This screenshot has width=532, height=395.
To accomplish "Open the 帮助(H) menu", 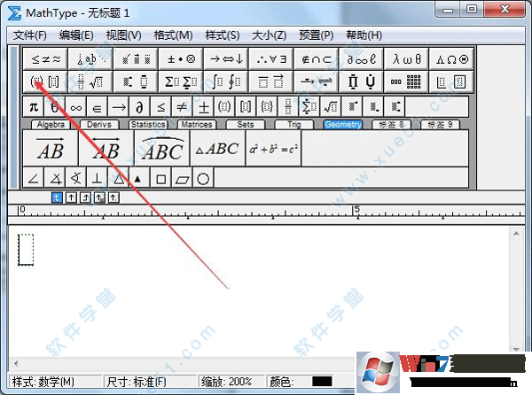I will pos(364,35).
